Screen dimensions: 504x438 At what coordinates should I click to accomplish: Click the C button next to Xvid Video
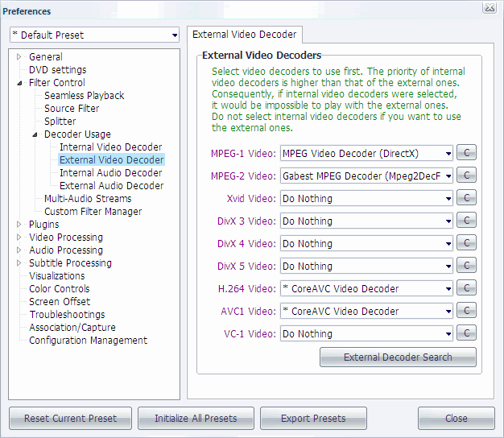[x=466, y=198]
